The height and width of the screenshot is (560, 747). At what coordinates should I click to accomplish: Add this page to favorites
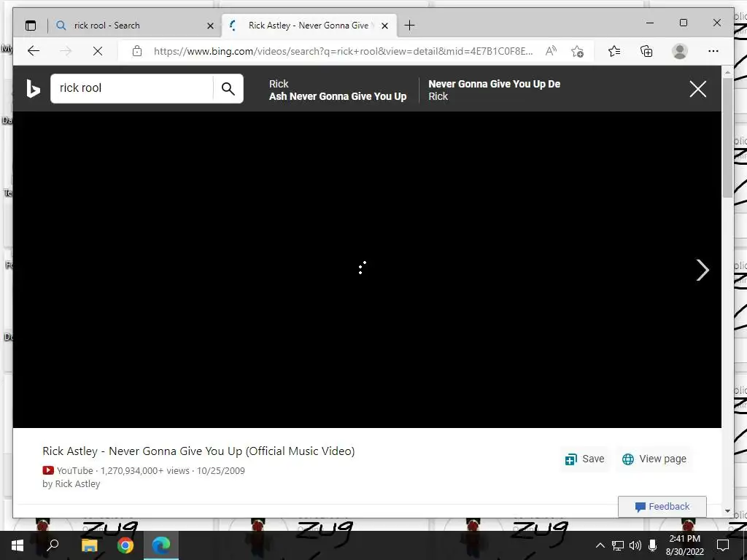[578, 51]
